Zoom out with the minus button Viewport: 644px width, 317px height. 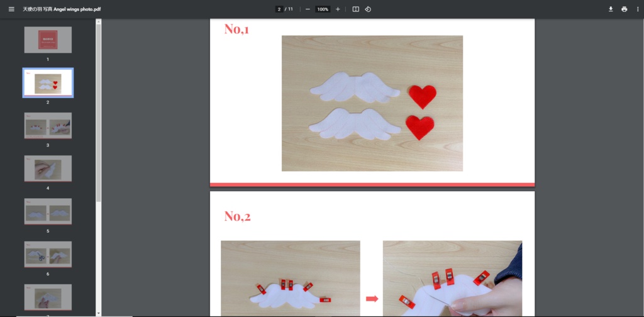click(x=308, y=9)
